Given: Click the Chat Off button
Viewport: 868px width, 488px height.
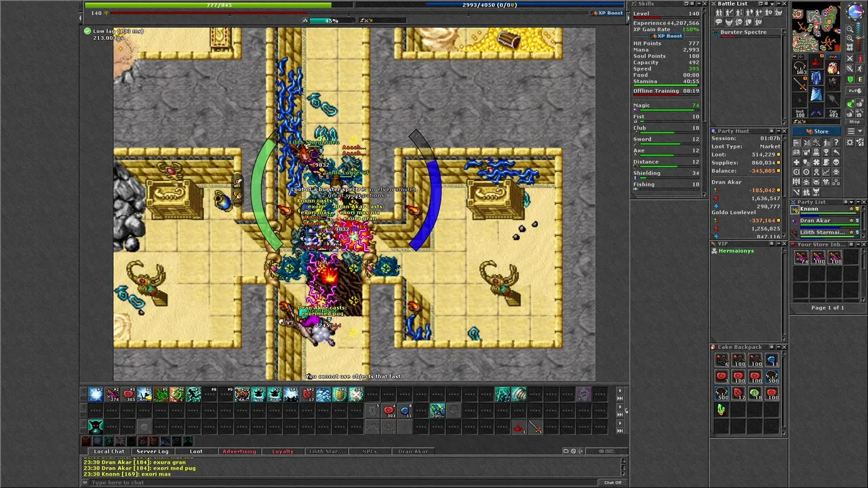Looking at the screenshot, I should pos(612,483).
